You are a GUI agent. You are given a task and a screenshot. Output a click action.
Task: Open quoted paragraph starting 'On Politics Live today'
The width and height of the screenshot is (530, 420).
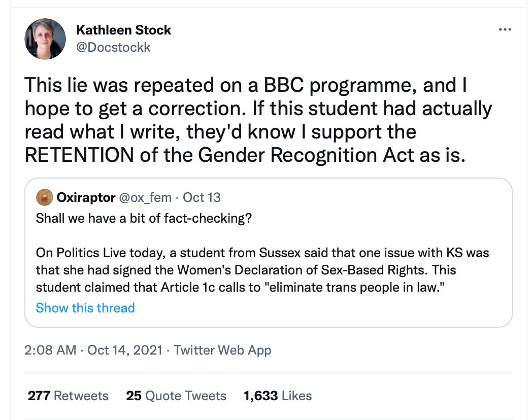pos(262,253)
